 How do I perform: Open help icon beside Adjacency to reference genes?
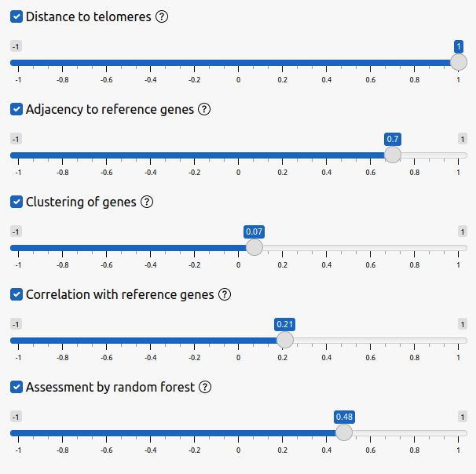[204, 109]
